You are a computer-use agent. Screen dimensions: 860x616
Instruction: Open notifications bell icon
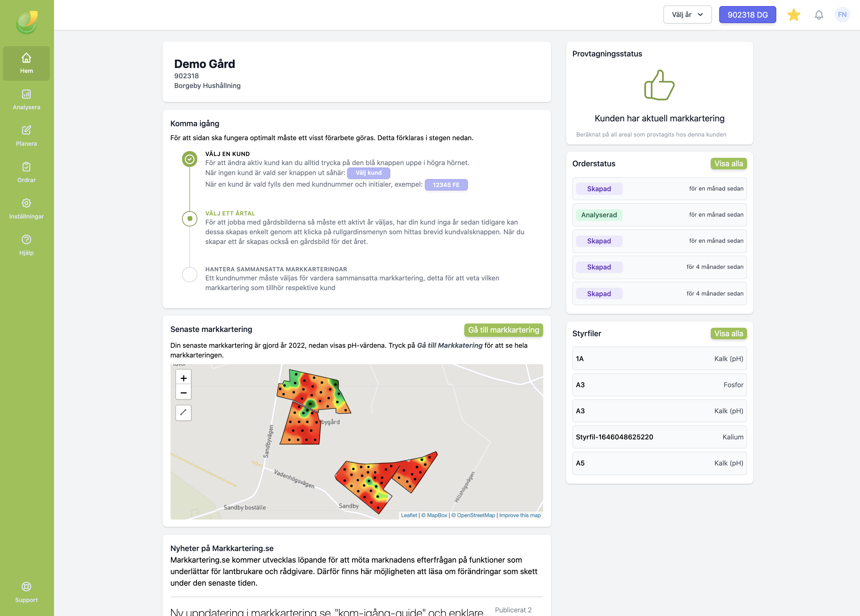[x=819, y=15]
